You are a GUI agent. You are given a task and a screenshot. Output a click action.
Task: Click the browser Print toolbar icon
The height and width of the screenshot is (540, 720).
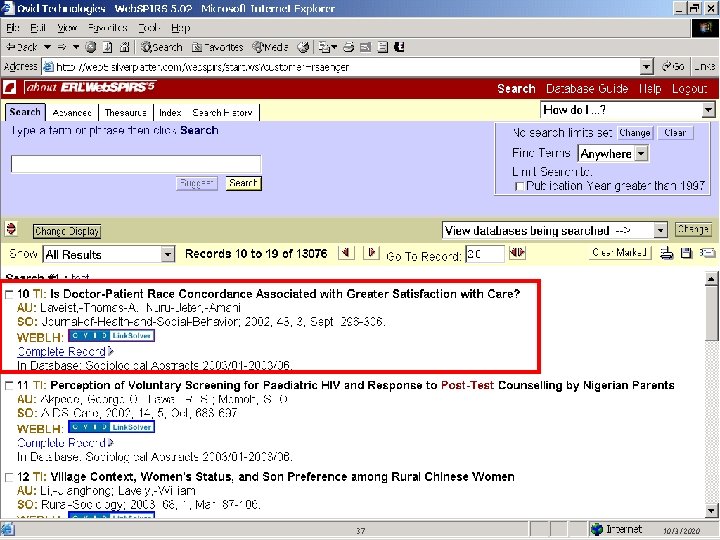click(349, 47)
